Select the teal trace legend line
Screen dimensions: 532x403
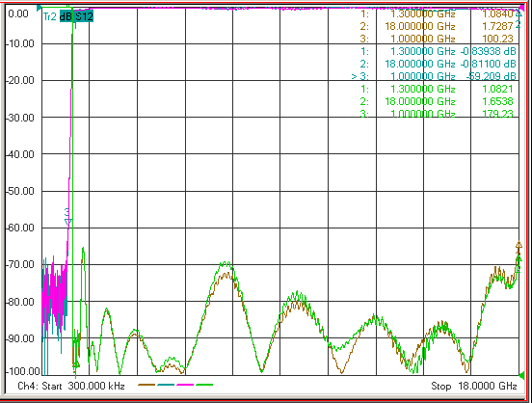tap(166, 385)
